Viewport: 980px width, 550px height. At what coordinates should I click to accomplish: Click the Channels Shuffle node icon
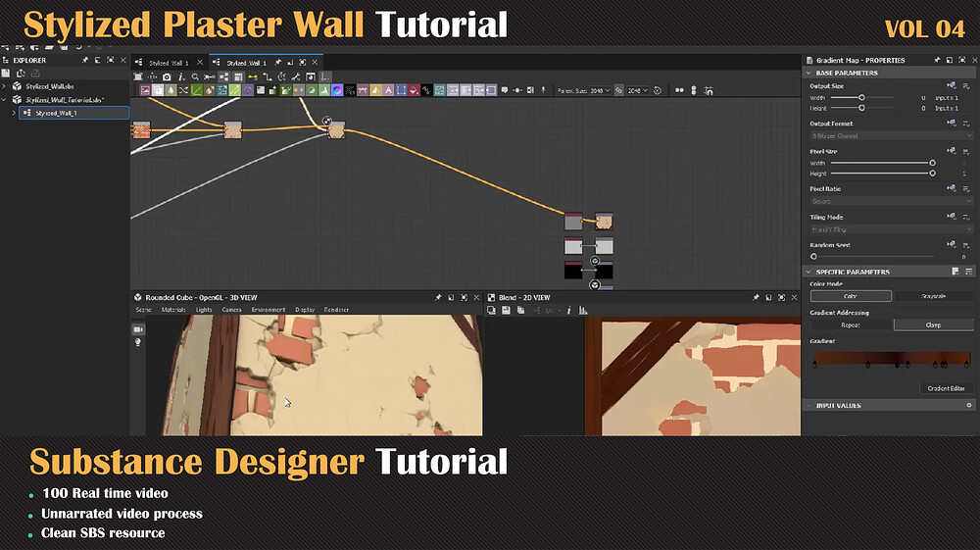point(184,90)
